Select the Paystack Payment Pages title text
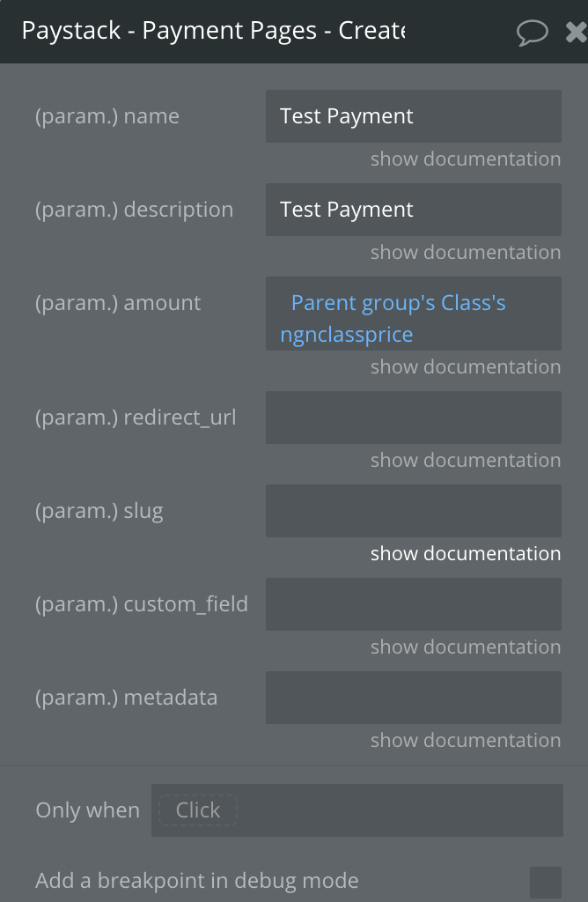The image size is (588, 902). pyautogui.click(x=213, y=31)
